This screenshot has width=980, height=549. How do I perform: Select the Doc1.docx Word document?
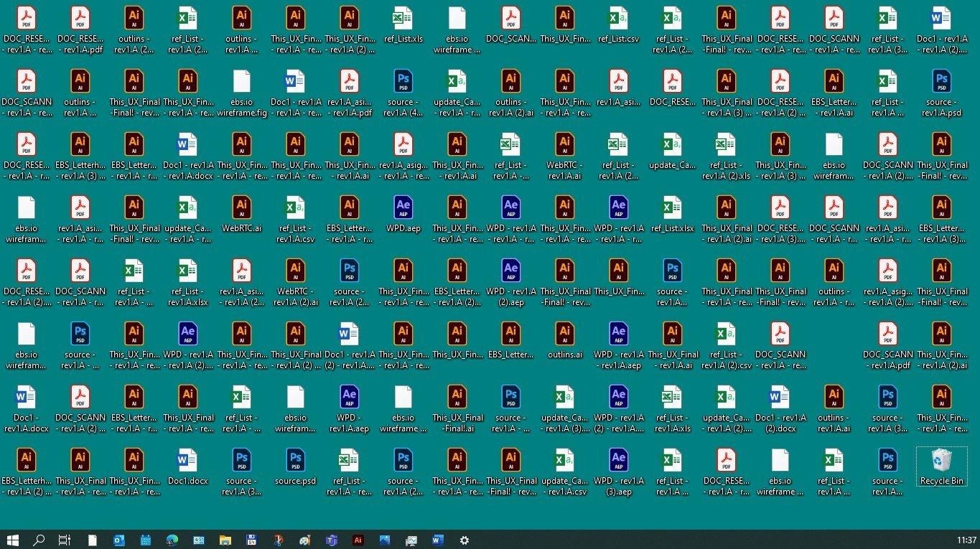(x=187, y=466)
